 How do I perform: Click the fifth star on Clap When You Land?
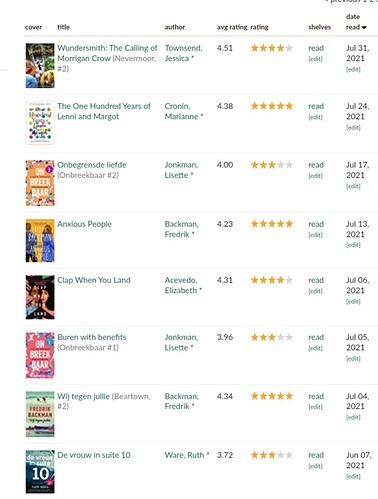point(289,280)
